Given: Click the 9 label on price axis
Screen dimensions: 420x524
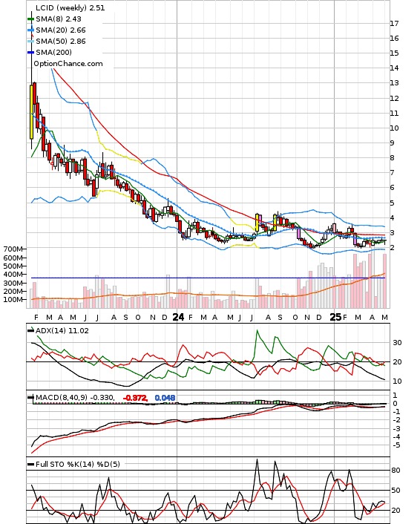Looking at the screenshot, I should 393,143.
